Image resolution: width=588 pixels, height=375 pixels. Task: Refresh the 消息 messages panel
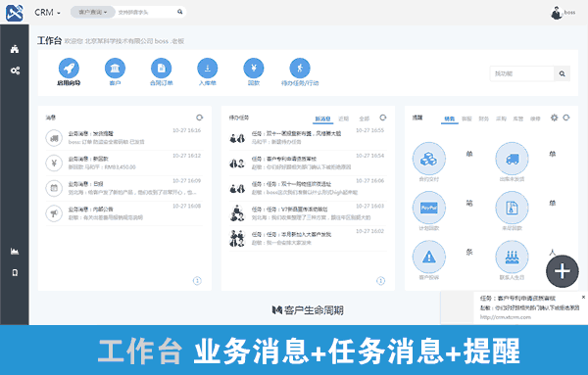[x=200, y=117]
